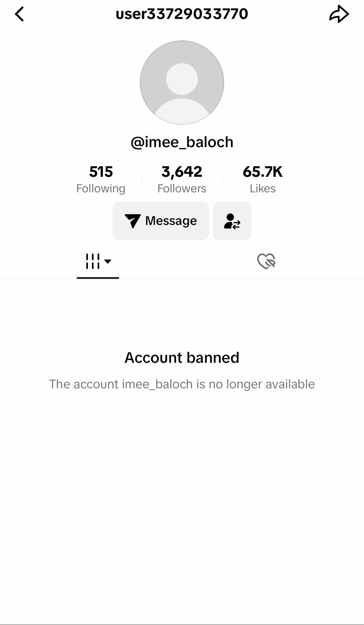This screenshot has width=364, height=625.
Task: Tap the Following label text
Action: point(101,188)
